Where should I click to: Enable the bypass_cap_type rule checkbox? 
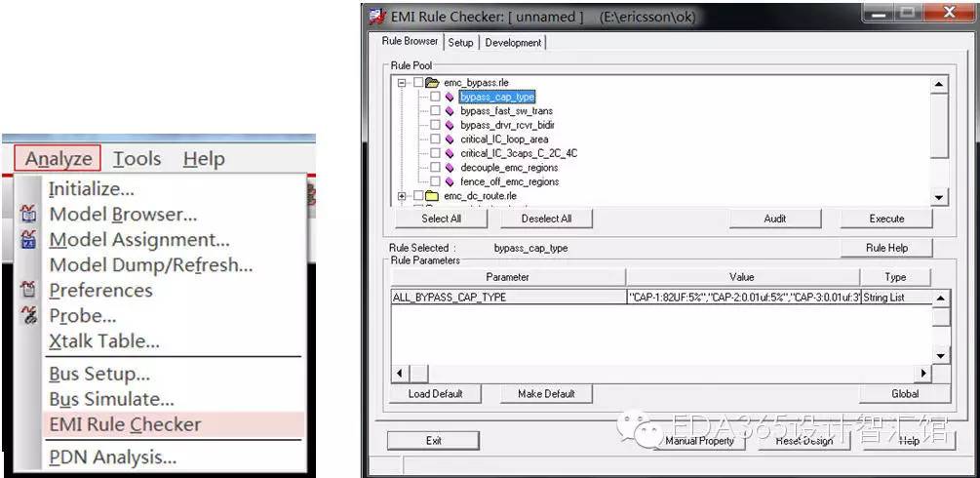click(x=435, y=98)
